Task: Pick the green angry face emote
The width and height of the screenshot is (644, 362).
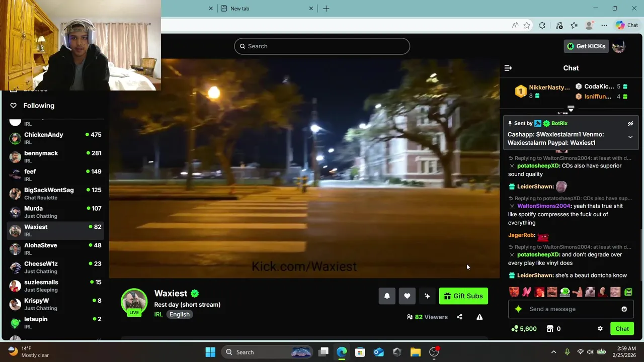Action: [628, 292]
